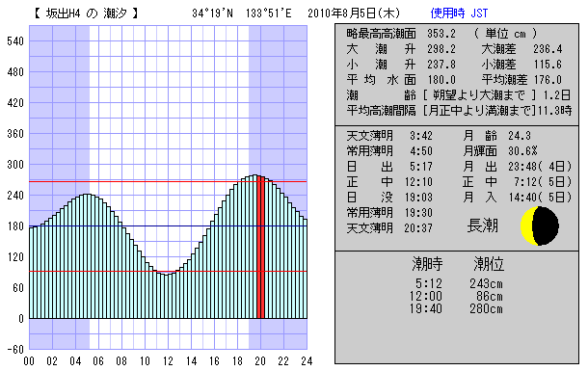The width and height of the screenshot is (588, 371).
Task: Click the date 2010年8月5日(木)
Action: [x=354, y=13]
